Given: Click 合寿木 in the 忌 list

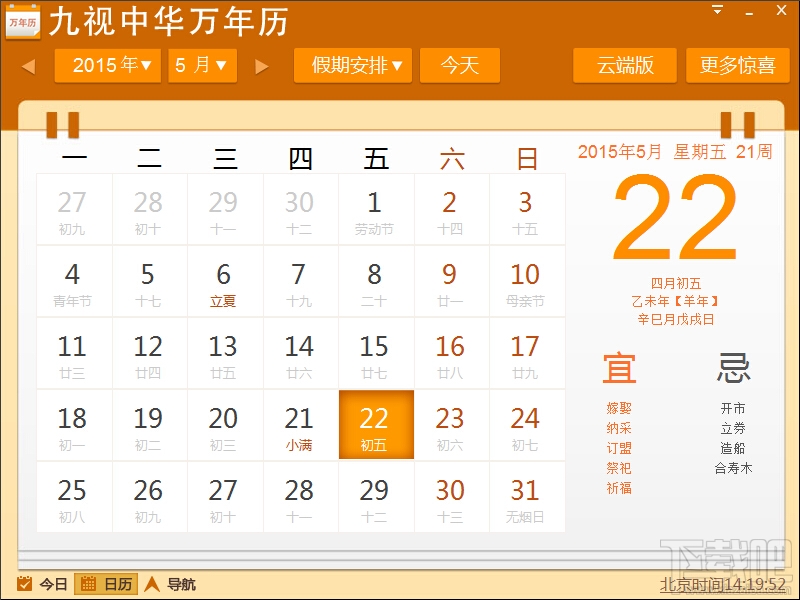Looking at the screenshot, I should pos(733,468).
